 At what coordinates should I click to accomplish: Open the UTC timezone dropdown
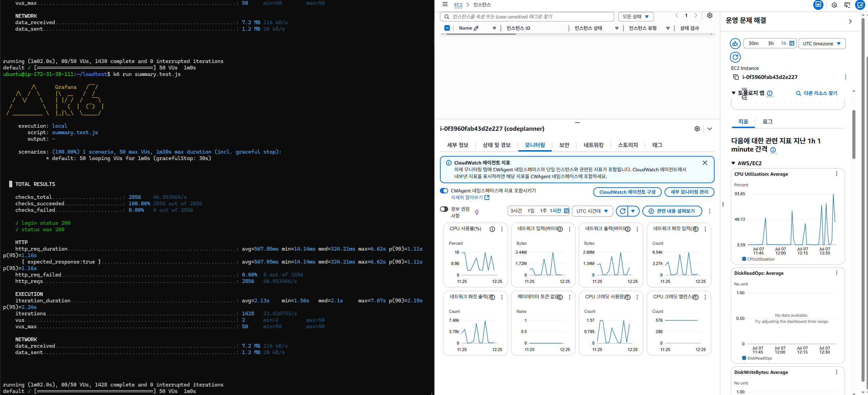821,44
